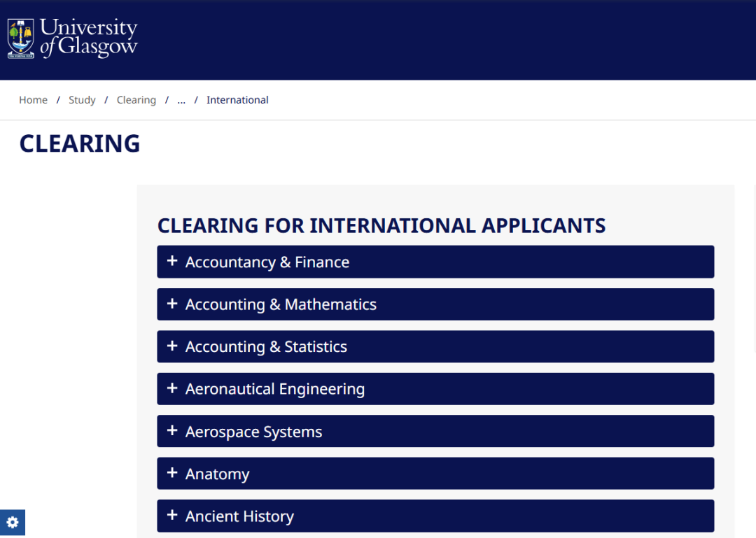This screenshot has height=538, width=756.
Task: Navigate to Clearing breadcrumb
Action: pyautogui.click(x=136, y=100)
